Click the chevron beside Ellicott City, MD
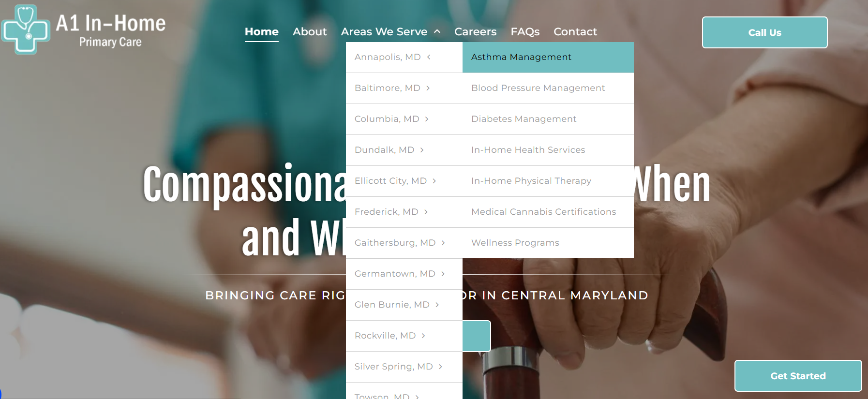This screenshot has height=399, width=868. 434,181
